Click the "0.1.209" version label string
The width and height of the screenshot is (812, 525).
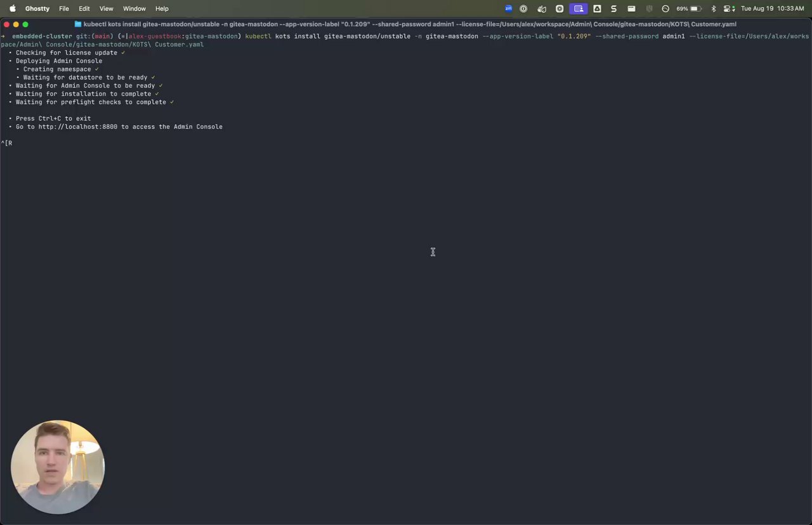tap(574, 36)
